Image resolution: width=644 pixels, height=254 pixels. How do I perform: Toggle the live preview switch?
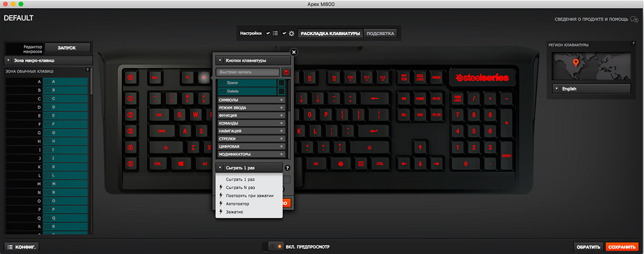(x=275, y=247)
